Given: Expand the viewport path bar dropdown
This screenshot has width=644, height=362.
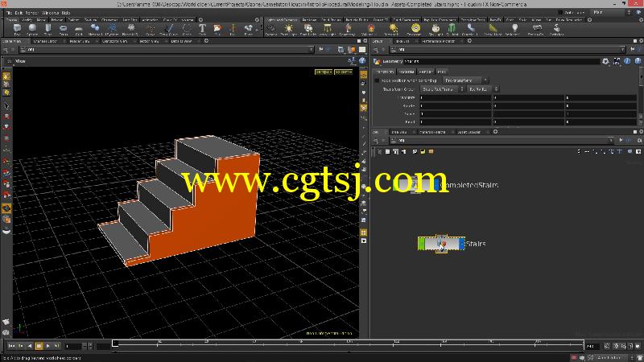Looking at the screenshot, I should [x=311, y=49].
